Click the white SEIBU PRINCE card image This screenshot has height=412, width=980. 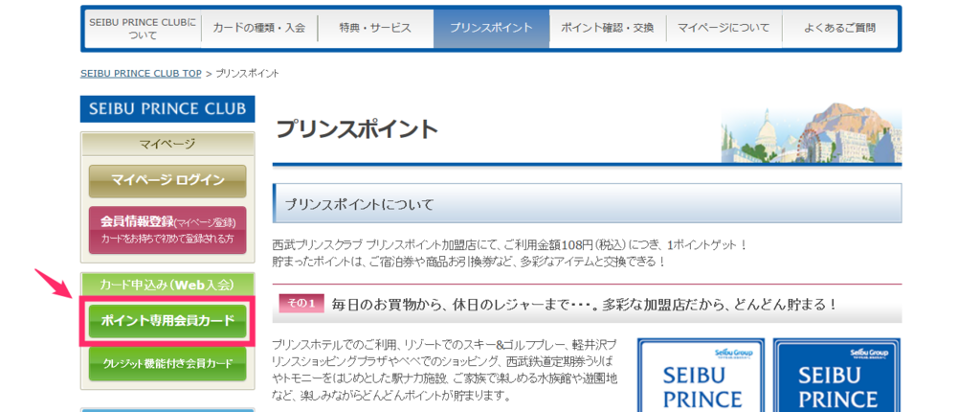tap(702, 375)
